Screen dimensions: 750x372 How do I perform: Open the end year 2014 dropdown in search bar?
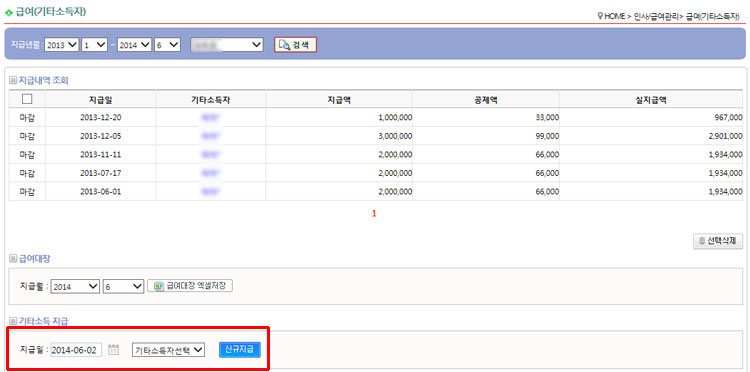pyautogui.click(x=135, y=45)
